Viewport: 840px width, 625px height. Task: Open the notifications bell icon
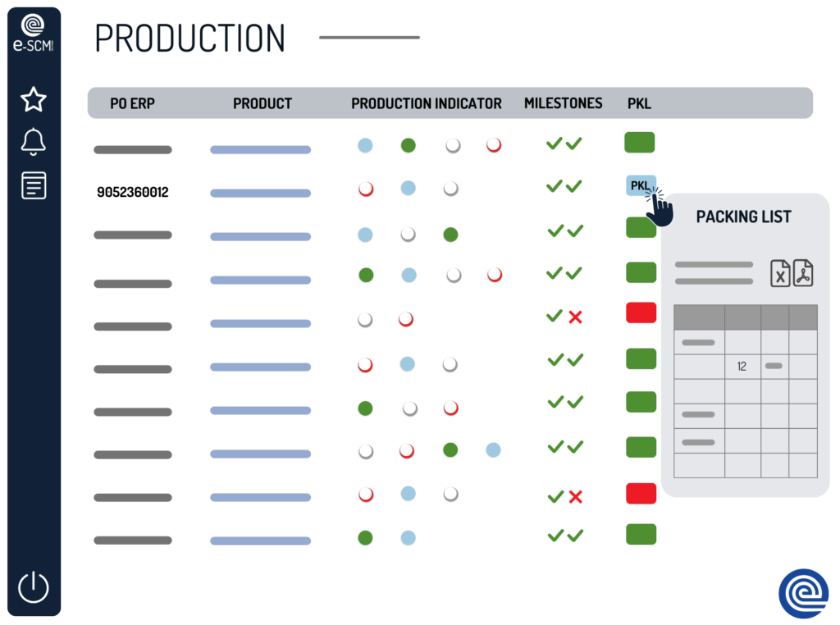[33, 142]
